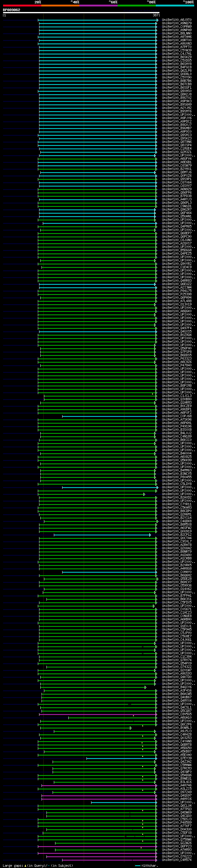Open hit UniRef100_A9NPA9
Viewport: 197px width, 868px height.
pyautogui.click(x=177, y=30)
